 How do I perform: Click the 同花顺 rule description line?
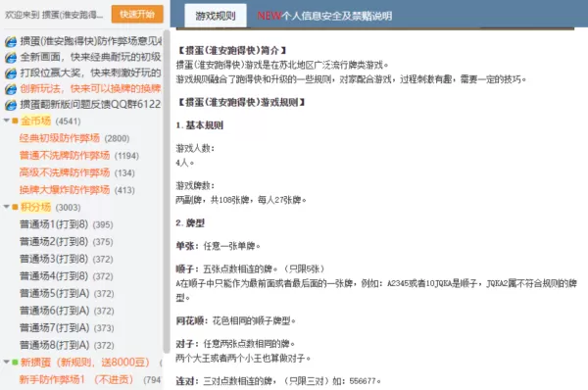pos(236,321)
